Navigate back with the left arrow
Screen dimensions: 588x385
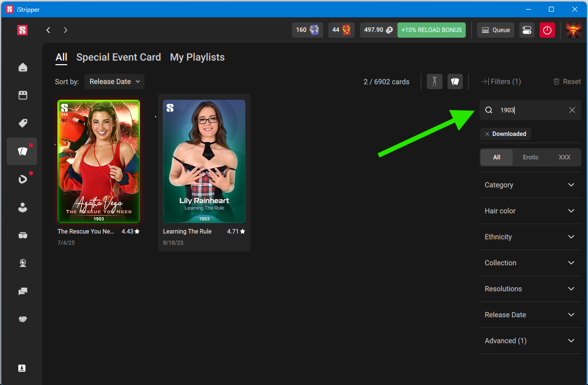click(x=48, y=30)
